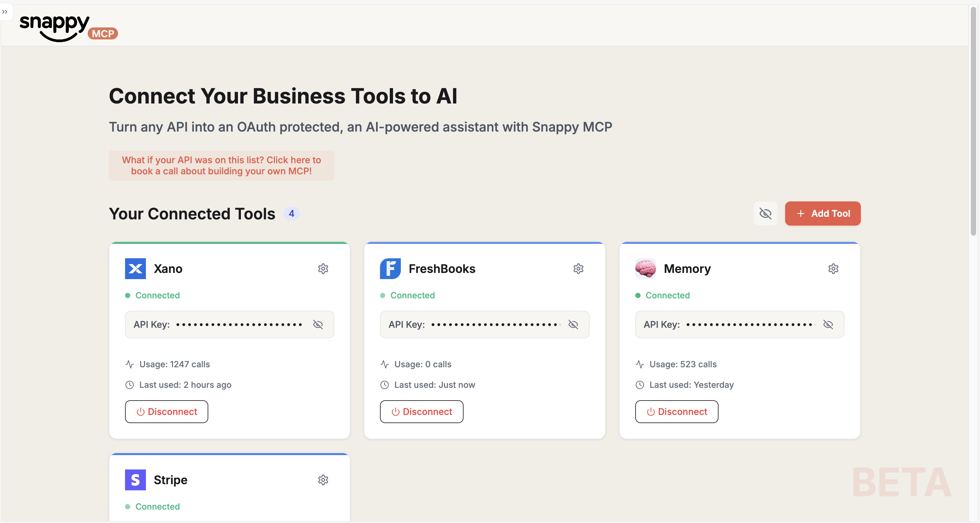This screenshot has height=523, width=980.
Task: Unhide the Memory API key
Action: [x=829, y=325]
